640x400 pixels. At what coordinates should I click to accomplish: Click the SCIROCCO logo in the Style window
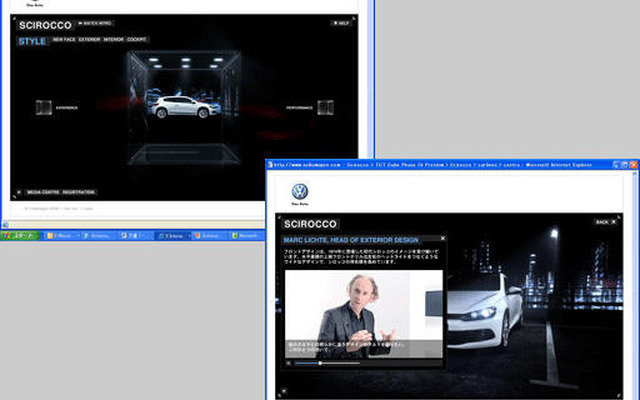click(45, 25)
